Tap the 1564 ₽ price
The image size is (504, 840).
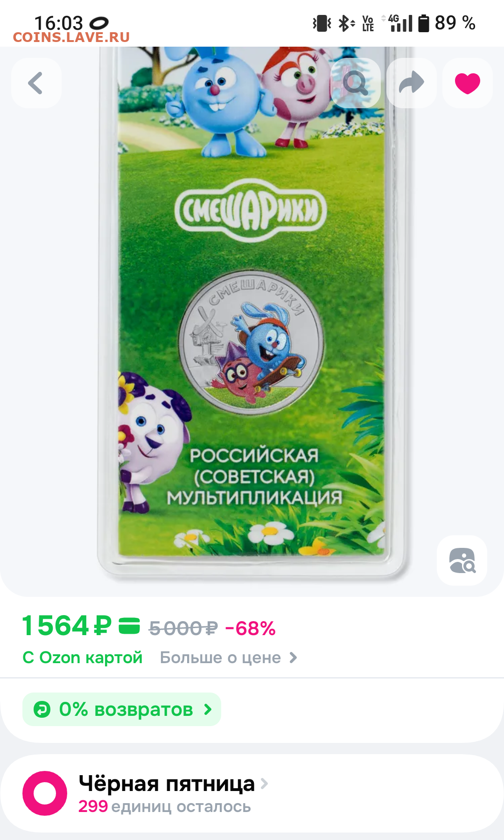67,626
